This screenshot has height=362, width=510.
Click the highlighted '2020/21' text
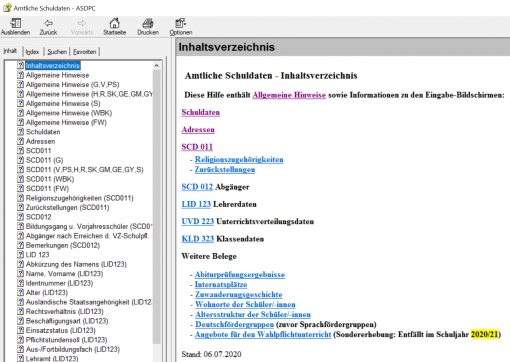(485, 334)
